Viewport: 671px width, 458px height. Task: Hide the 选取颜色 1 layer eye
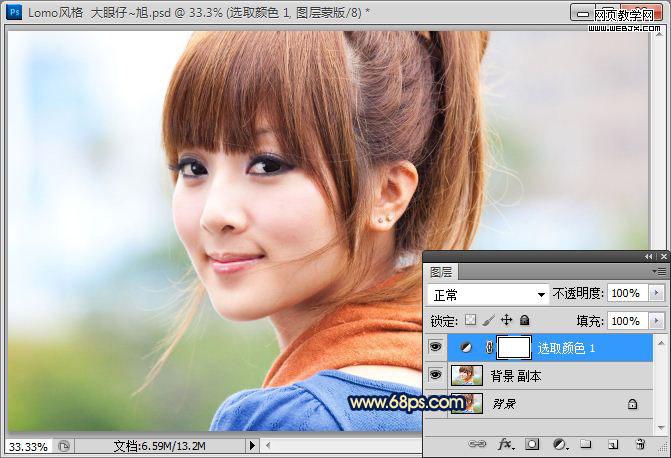436,347
